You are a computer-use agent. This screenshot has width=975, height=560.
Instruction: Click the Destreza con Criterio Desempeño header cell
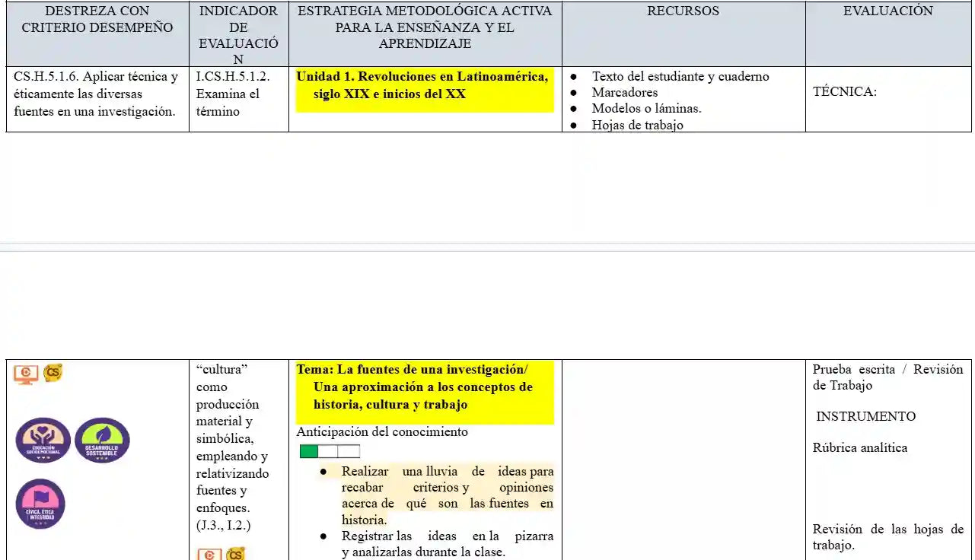coord(97,19)
